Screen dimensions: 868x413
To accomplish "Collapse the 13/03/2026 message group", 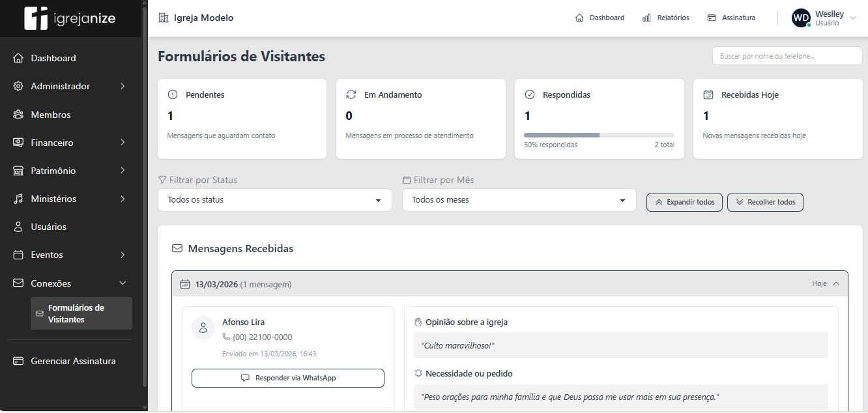I will [836, 284].
